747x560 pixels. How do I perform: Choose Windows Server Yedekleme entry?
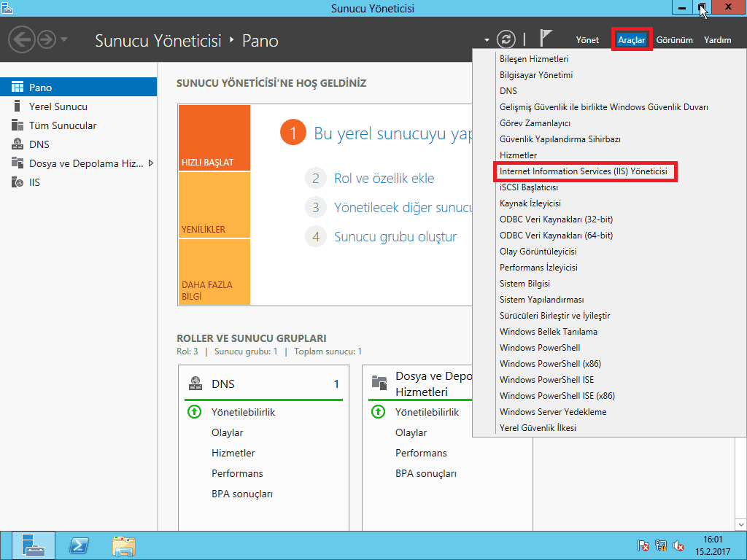[x=553, y=412]
